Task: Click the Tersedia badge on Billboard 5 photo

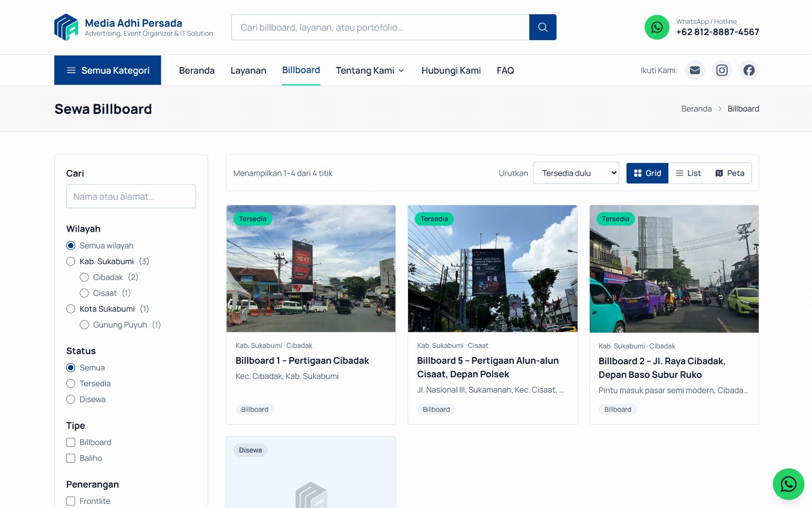Action: (434, 219)
